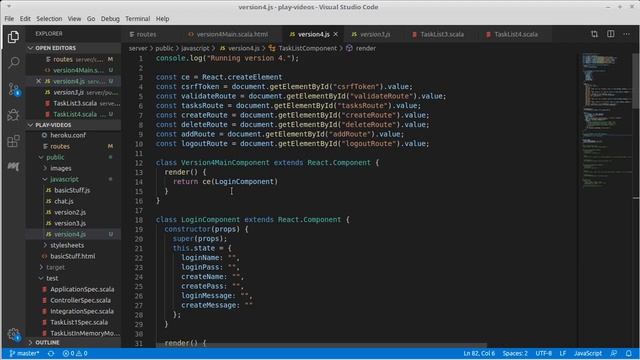Open the Terminal menu
The height and width of the screenshot is (360, 640).
tap(138, 19)
